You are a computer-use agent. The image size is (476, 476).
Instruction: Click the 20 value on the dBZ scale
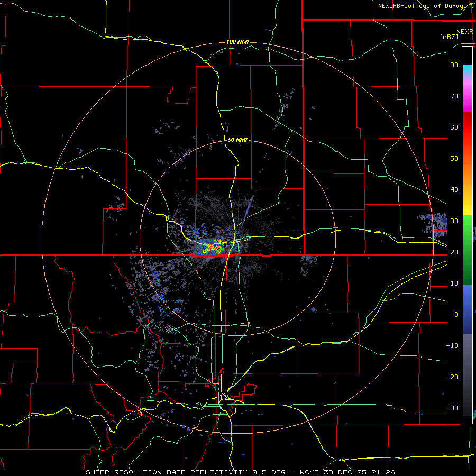pos(454,252)
